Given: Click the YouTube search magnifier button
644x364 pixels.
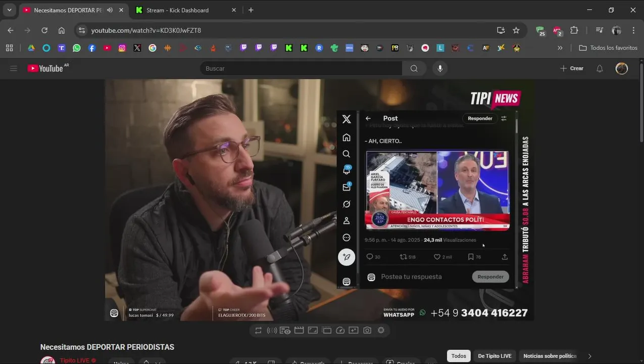Looking at the screenshot, I should coord(414,68).
